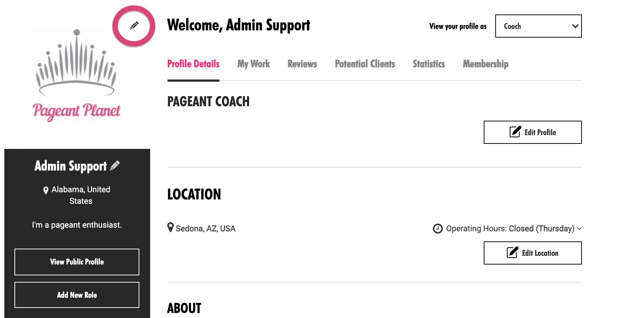Select the Potential Clients tab
644x318 pixels.
365,64
